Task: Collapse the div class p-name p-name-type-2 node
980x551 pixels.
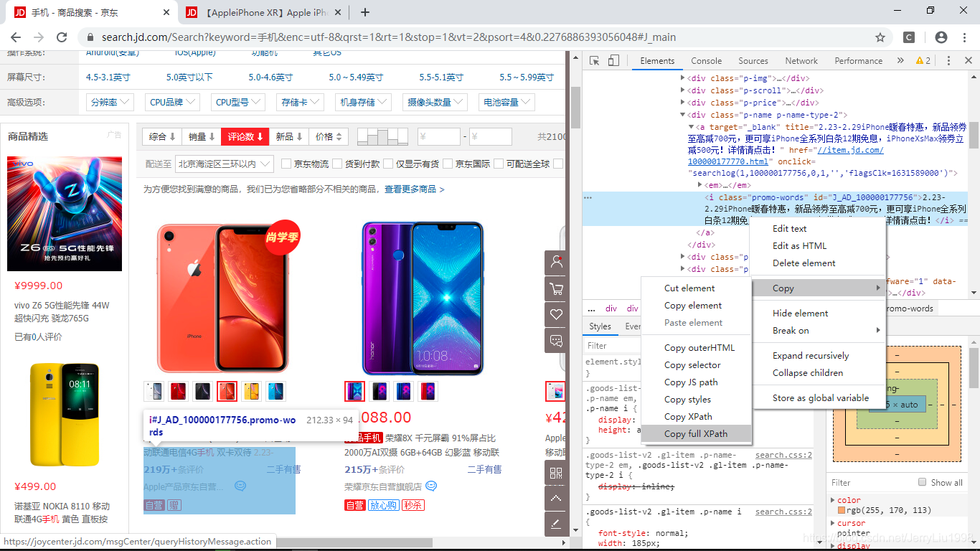Action: pos(683,115)
